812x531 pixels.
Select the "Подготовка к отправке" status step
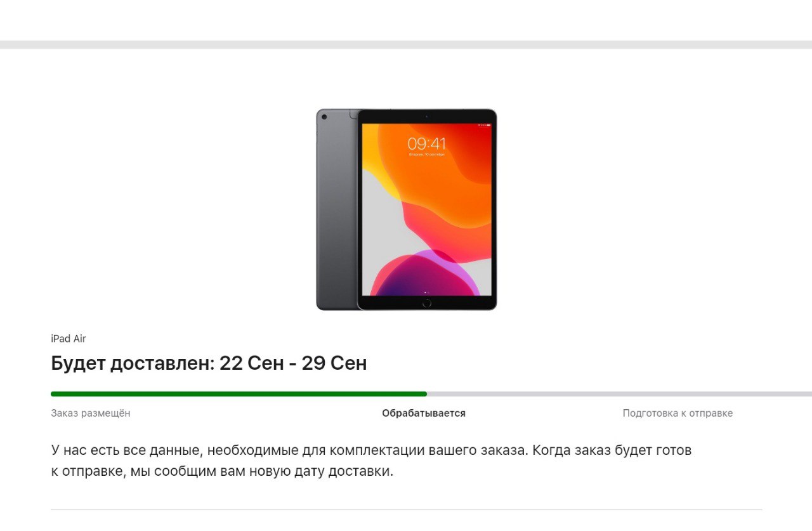[x=678, y=413]
